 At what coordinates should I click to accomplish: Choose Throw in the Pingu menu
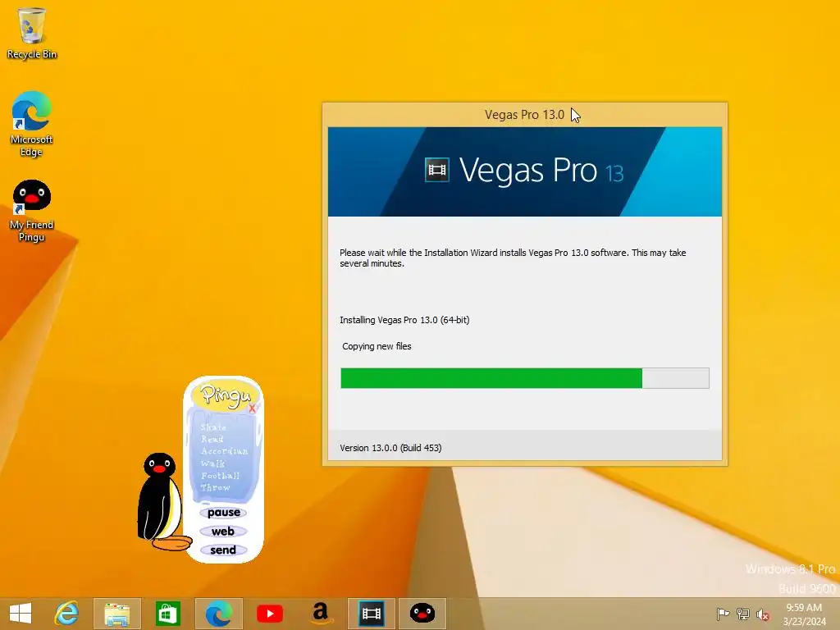click(x=216, y=487)
